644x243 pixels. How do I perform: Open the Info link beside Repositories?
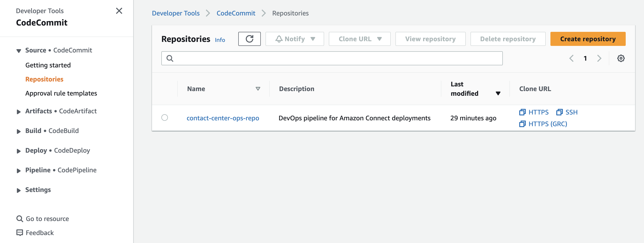220,40
